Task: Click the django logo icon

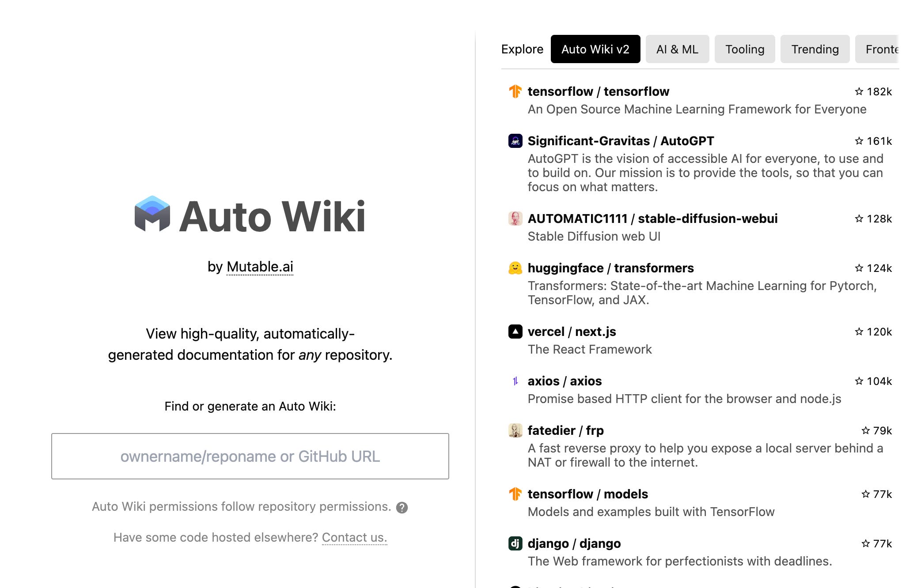Action: tap(515, 543)
